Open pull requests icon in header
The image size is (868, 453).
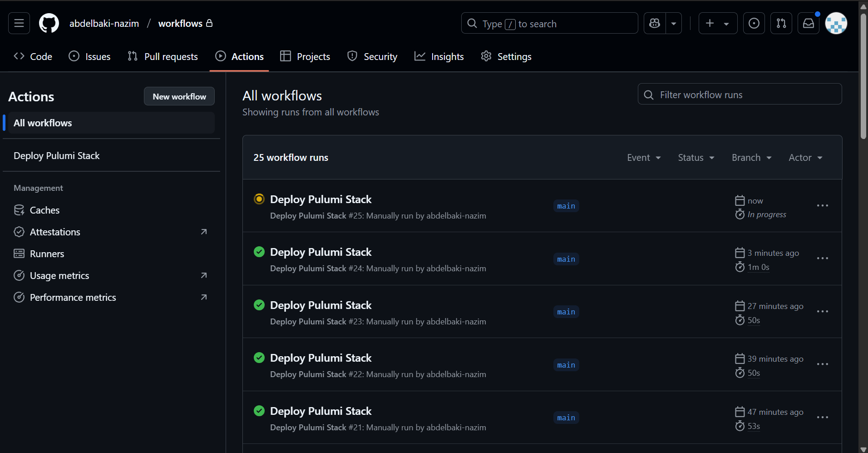pyautogui.click(x=781, y=23)
